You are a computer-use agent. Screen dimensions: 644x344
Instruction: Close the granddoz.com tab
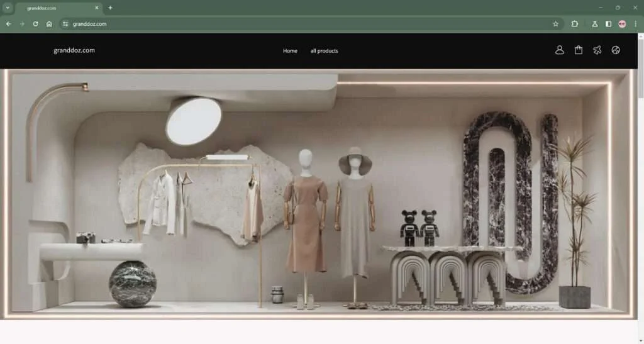(96, 8)
